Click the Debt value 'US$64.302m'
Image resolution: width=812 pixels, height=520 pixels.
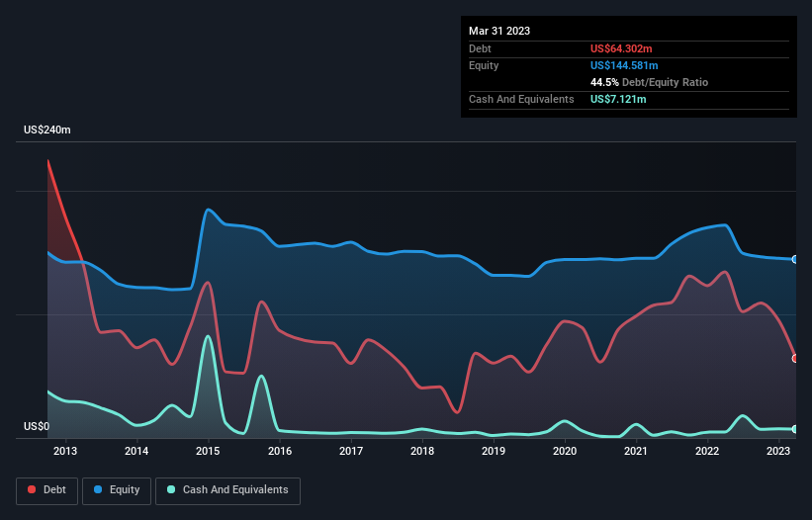pos(621,48)
